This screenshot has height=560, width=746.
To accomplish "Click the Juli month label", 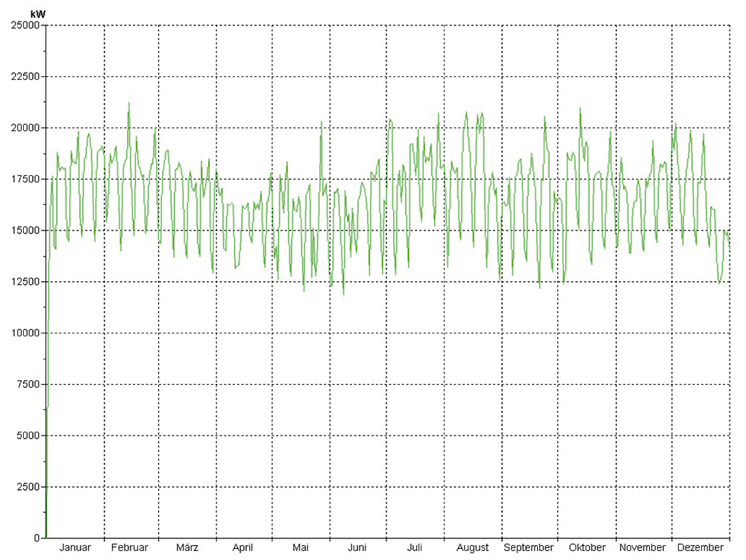I will pos(415,548).
